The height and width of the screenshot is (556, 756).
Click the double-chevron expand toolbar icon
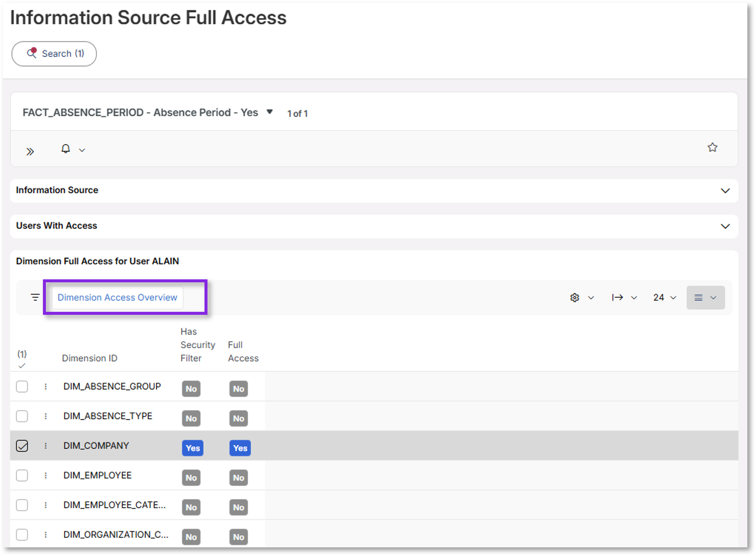click(30, 151)
